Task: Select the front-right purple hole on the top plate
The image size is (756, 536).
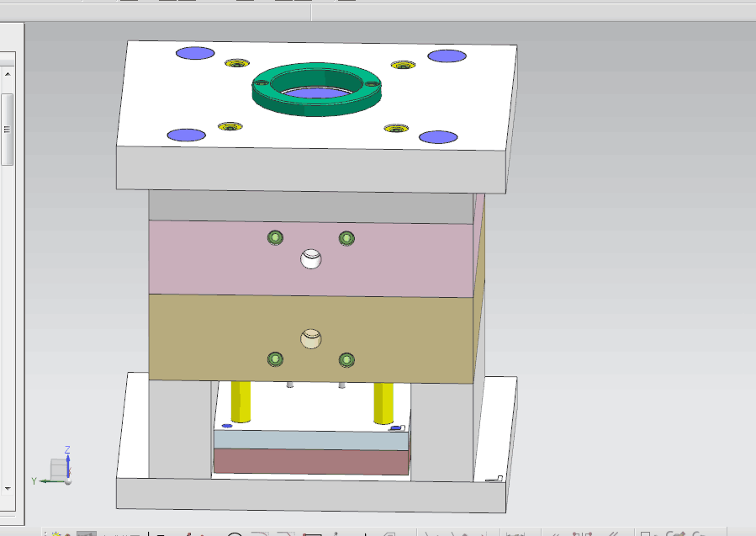Action: [x=438, y=137]
